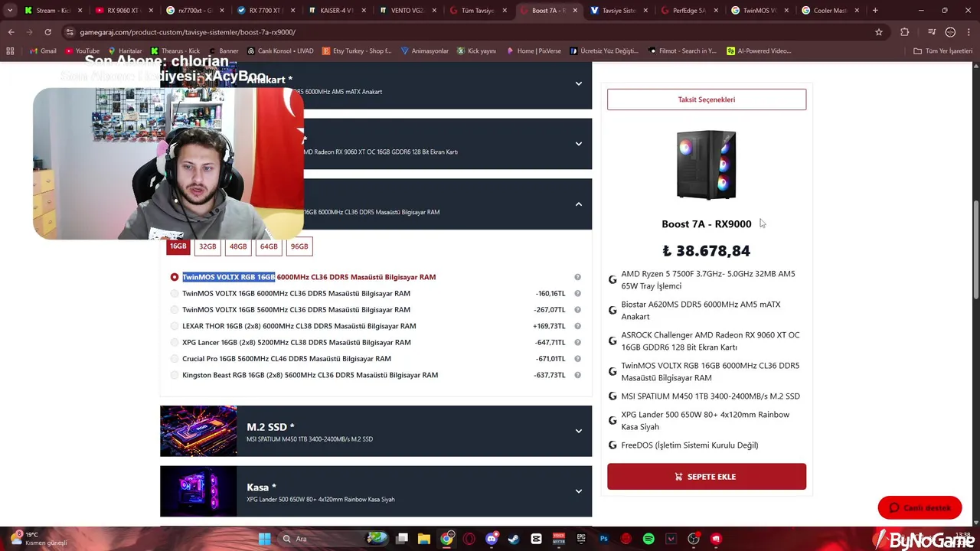
Task: Show info for XPG Lancer 16GB RAM
Action: [577, 342]
